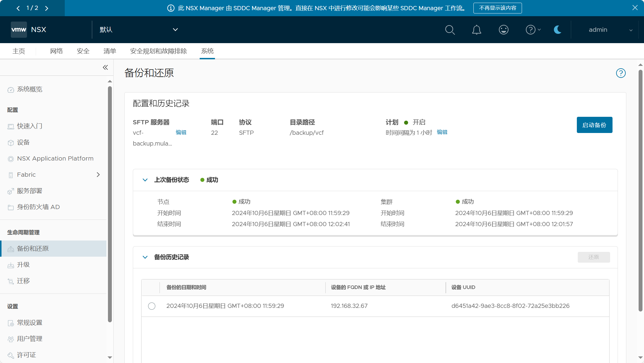Click the smiley feedback icon

coord(503,30)
